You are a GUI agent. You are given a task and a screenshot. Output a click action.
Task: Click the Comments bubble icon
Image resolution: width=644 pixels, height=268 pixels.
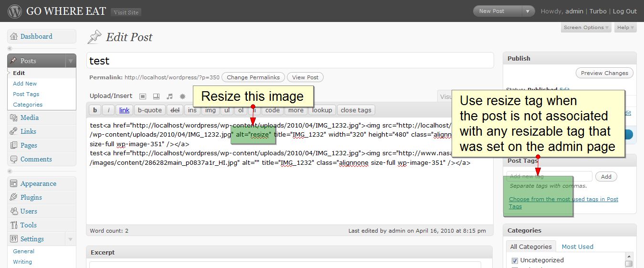[x=14, y=159]
